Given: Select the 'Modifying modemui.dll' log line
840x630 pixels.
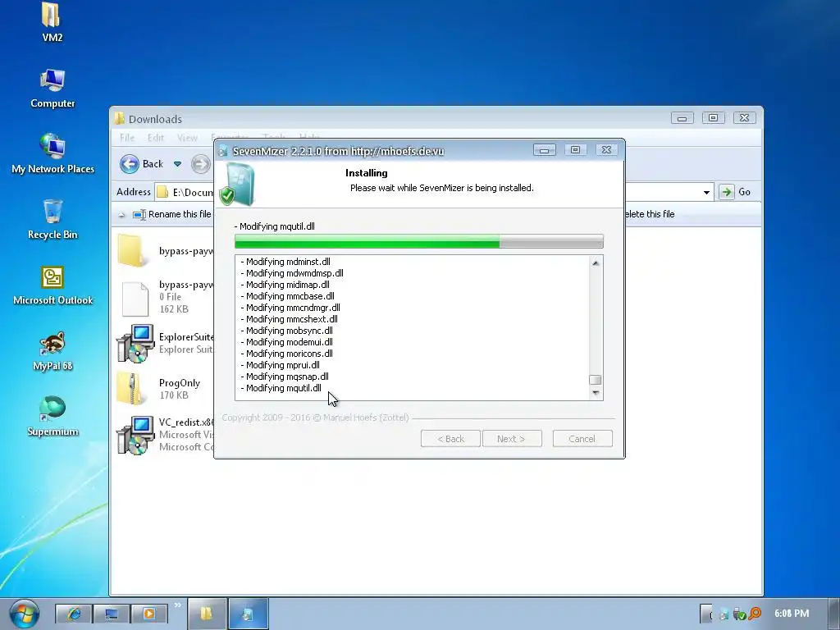Looking at the screenshot, I should [x=286, y=342].
